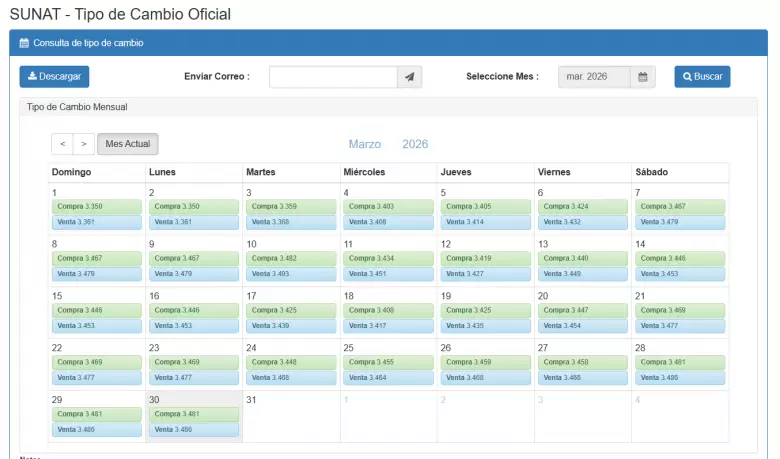
Task: Click the paper plane send email icon
Action: coord(409,77)
